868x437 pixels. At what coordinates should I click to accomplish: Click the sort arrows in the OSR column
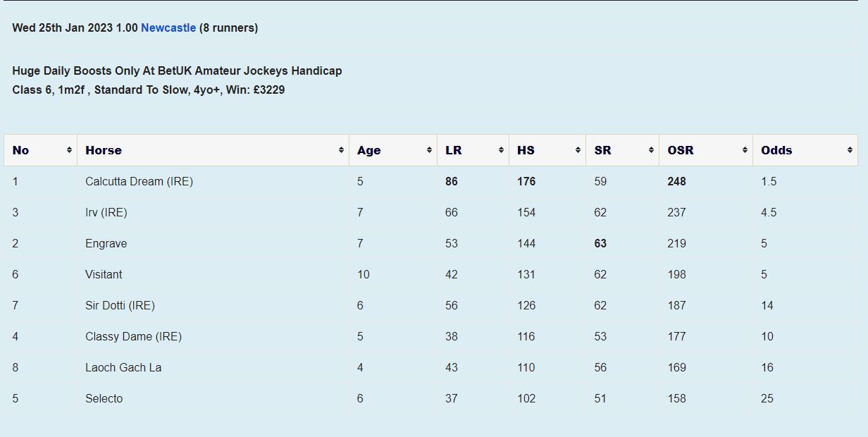click(745, 150)
